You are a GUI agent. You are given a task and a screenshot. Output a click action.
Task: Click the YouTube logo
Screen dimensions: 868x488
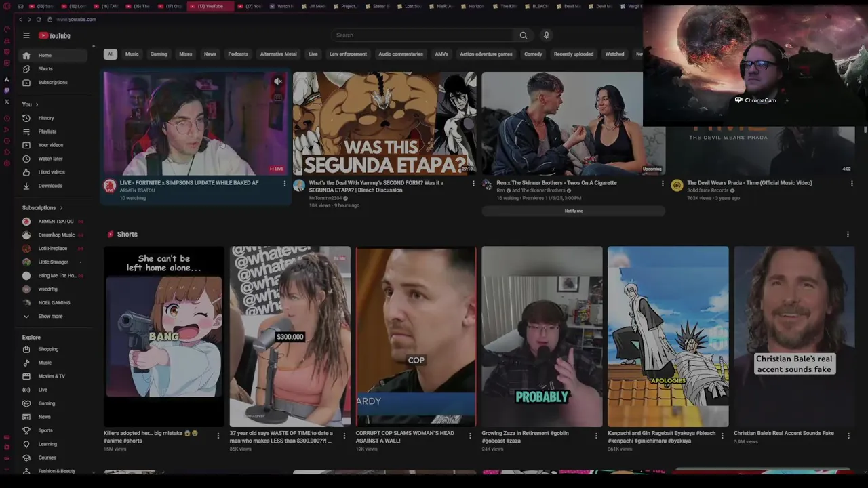54,35
